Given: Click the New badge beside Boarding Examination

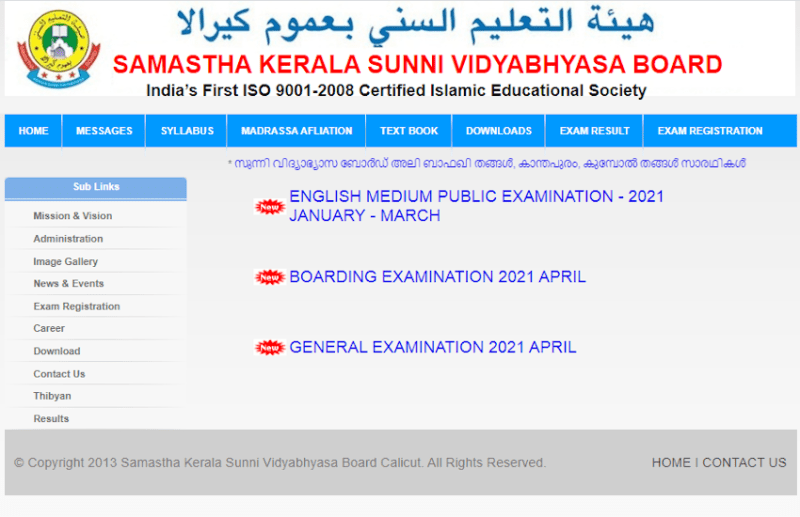Looking at the screenshot, I should click(x=270, y=277).
